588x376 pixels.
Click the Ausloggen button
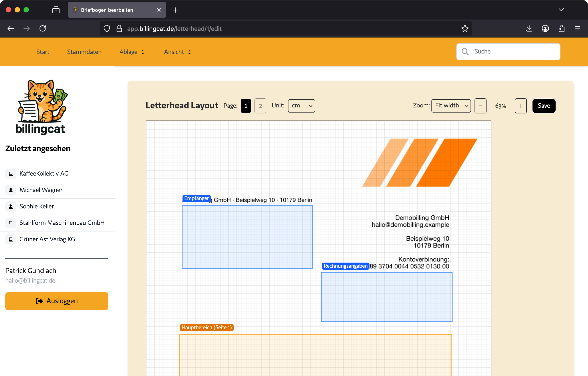click(57, 301)
